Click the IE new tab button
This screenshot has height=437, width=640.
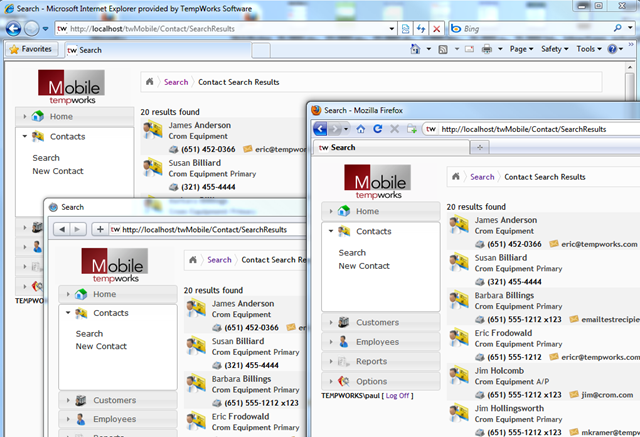(x=261, y=51)
